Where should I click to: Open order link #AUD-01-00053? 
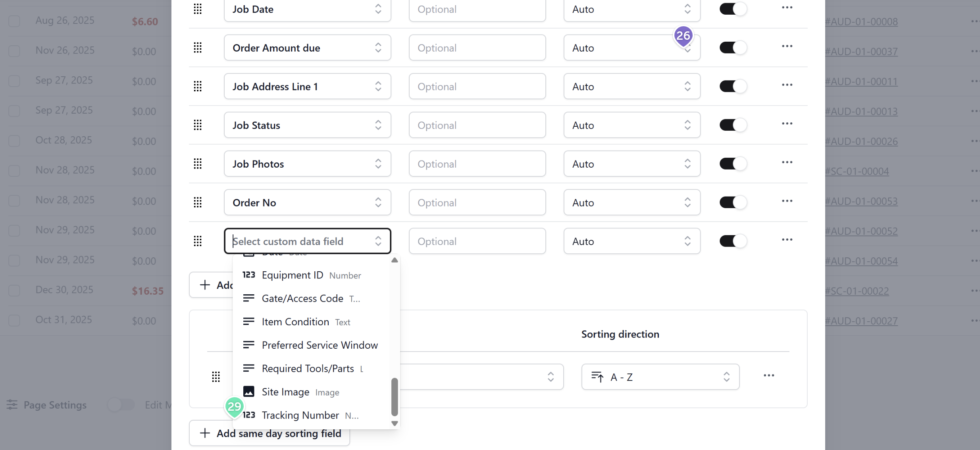861,201
